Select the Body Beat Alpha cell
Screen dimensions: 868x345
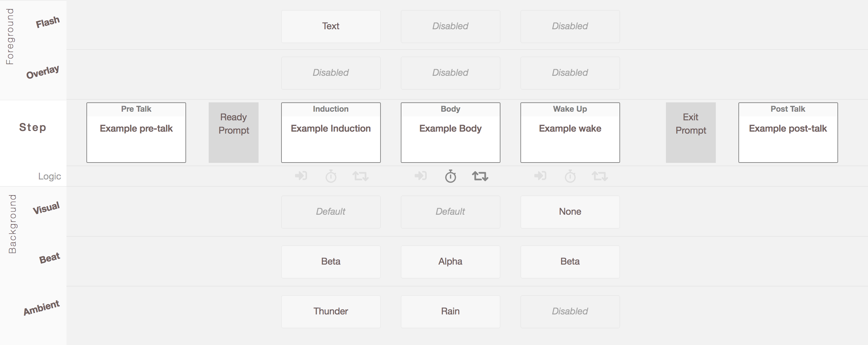[x=451, y=262]
